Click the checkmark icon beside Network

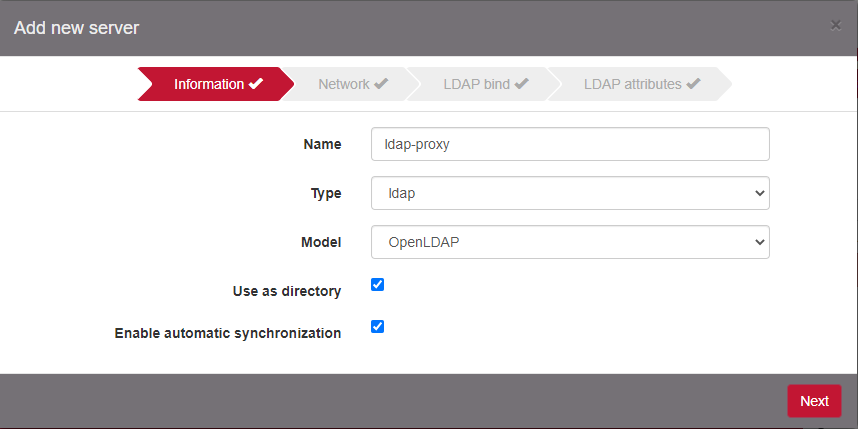tap(381, 84)
